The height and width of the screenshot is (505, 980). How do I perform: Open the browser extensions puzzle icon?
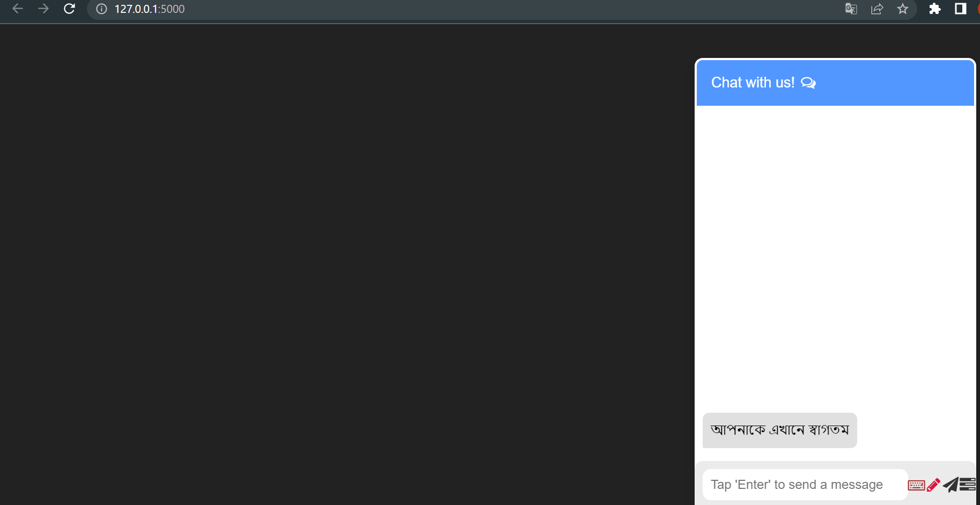[935, 9]
